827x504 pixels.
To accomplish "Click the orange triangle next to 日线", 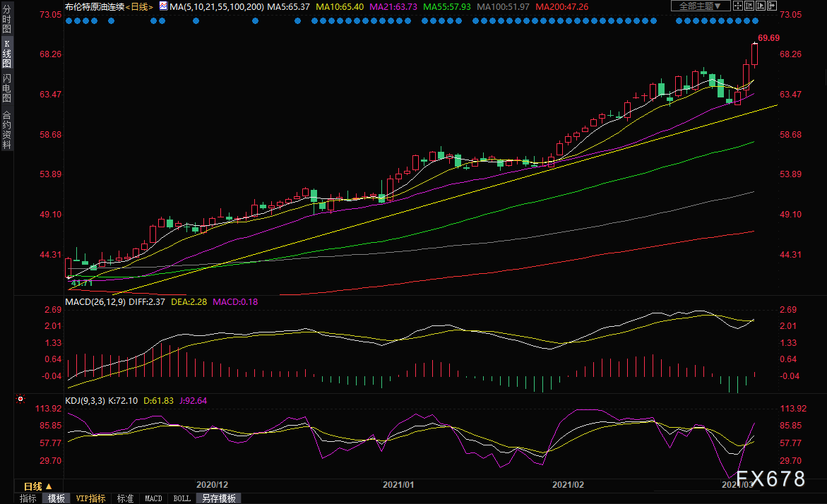I will (49, 486).
